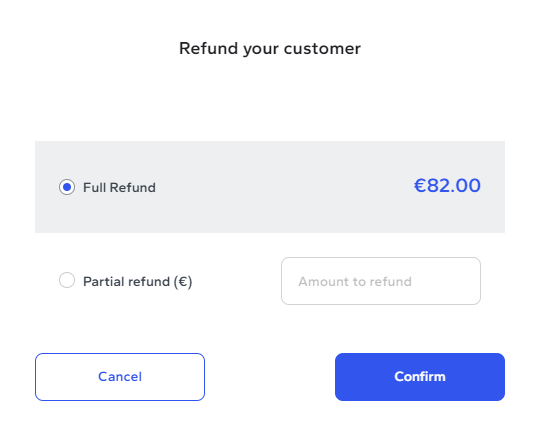Click the white-outlined button labeled Cancel
This screenshot has height=435, width=538.
point(120,377)
